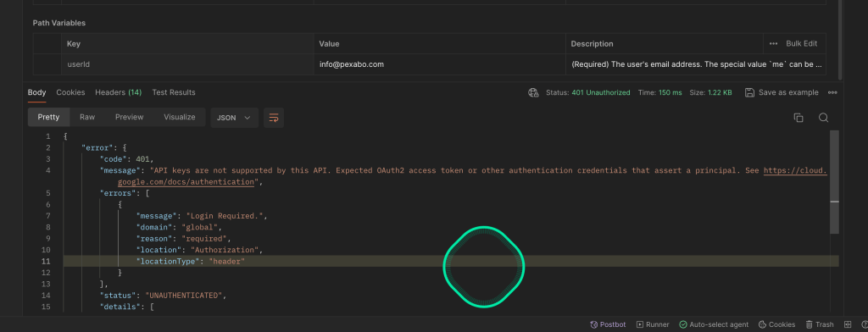Image resolution: width=868 pixels, height=332 pixels.
Task: Copy the response body to clipboard
Action: pos(798,118)
